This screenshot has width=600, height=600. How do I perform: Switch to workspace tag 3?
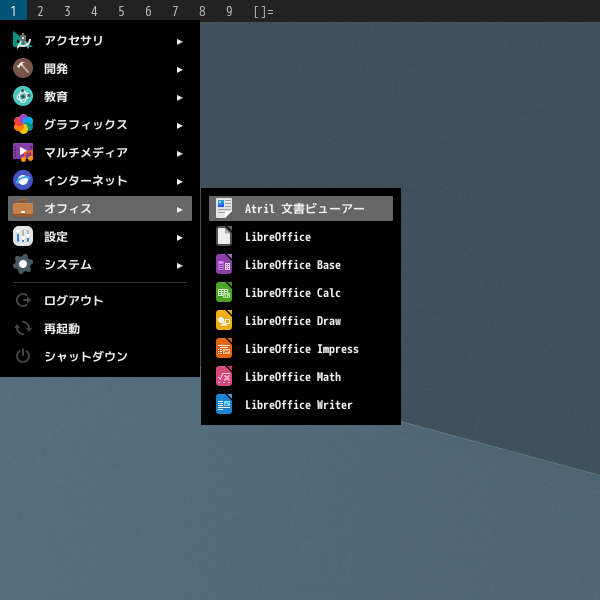[67, 11]
